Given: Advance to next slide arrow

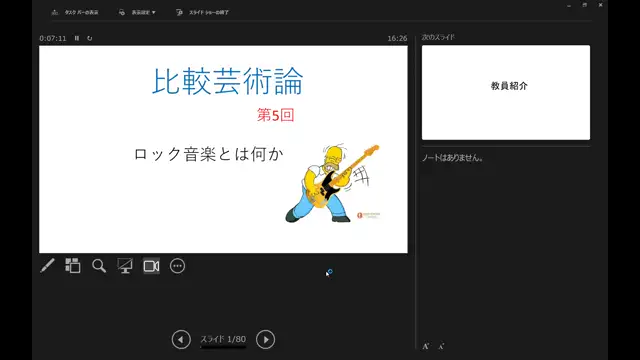Looking at the screenshot, I should [266, 340].
